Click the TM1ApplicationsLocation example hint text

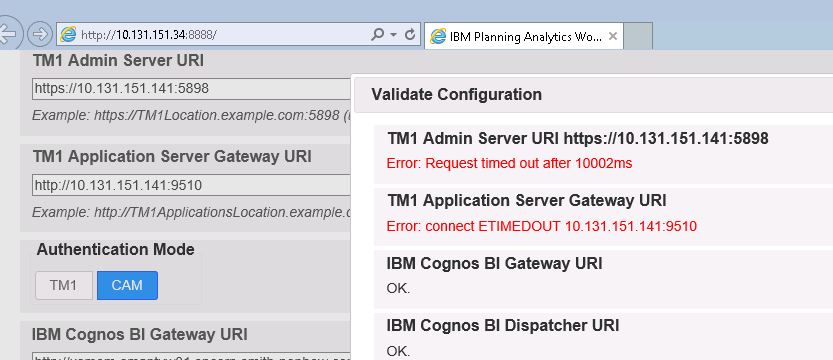(191, 212)
